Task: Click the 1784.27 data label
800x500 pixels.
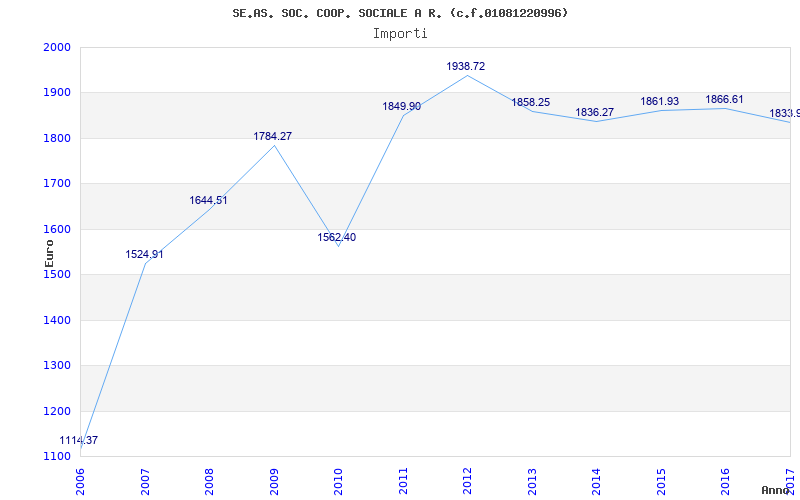Action: [272, 136]
